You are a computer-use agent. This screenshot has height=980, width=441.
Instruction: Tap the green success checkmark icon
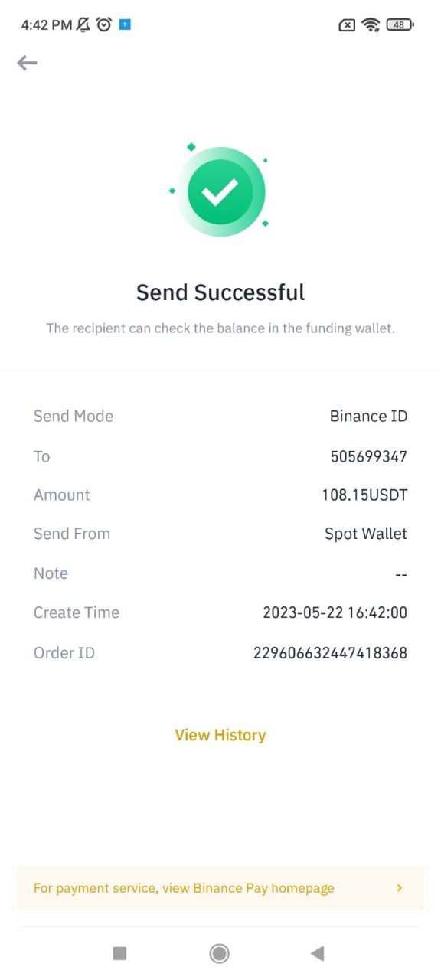coord(220,191)
